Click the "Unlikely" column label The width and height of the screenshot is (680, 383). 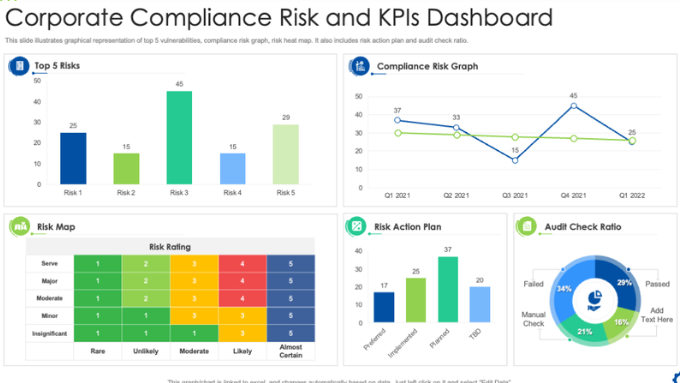click(x=146, y=351)
